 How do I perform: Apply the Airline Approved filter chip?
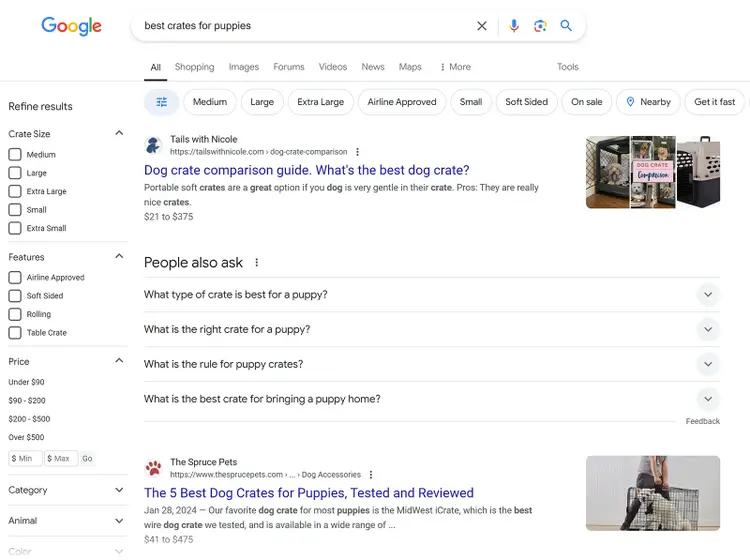(402, 102)
